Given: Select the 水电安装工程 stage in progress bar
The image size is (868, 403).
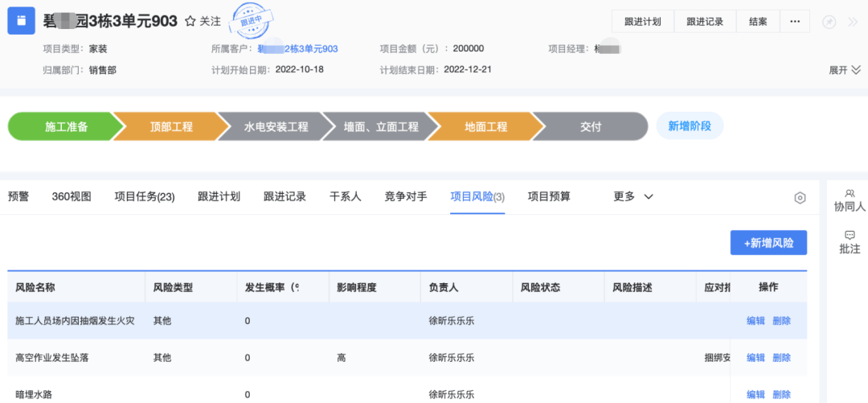Looking at the screenshot, I should pyautogui.click(x=276, y=127).
